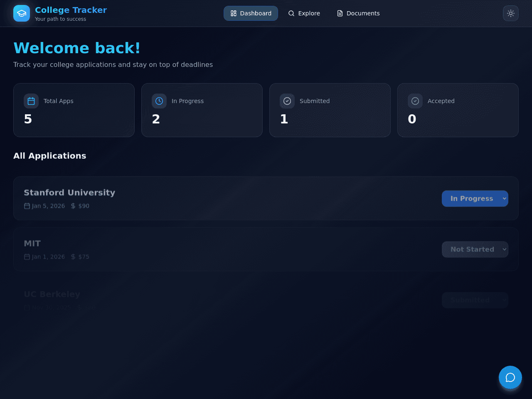The image size is (532, 399).
Task: Click MIT's application fee '$75'
Action: point(84,256)
